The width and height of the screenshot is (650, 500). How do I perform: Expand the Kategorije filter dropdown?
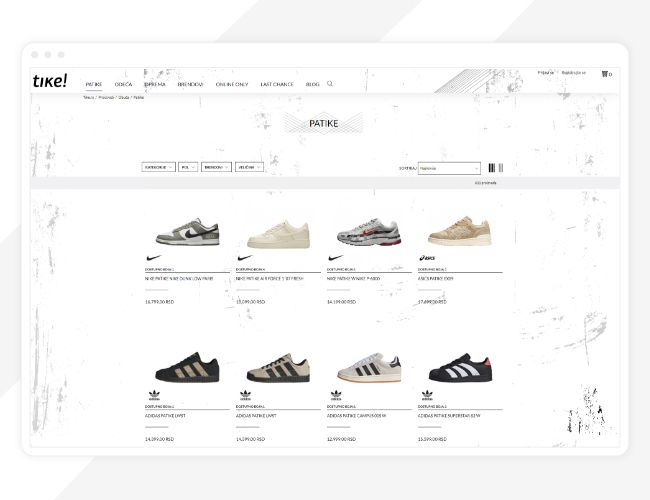(158, 167)
